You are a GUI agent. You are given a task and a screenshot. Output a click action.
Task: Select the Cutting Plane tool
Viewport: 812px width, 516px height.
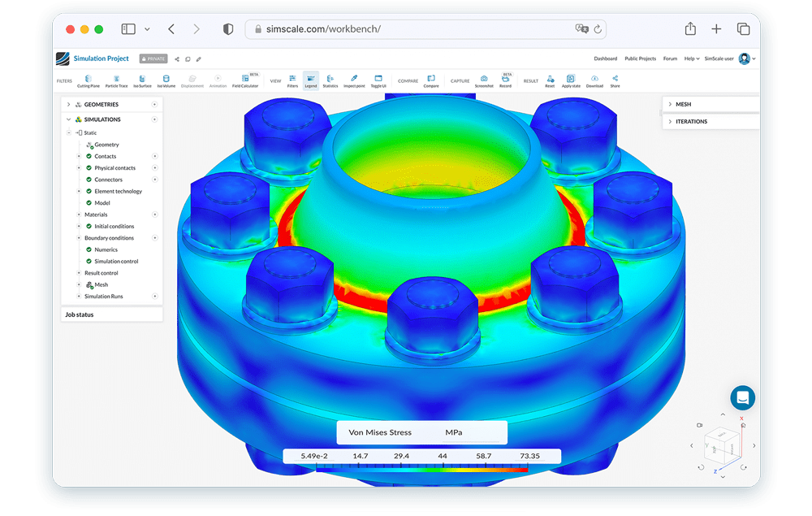[88, 80]
